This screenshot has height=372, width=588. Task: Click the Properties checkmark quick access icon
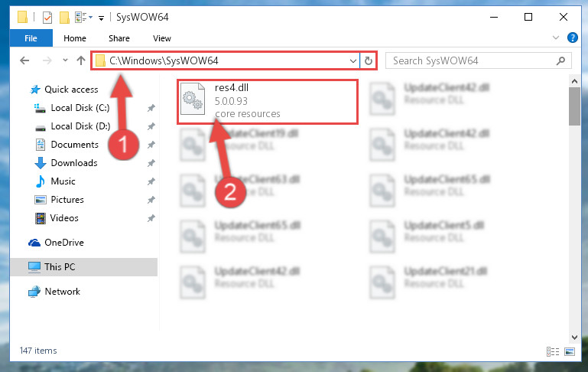[47, 18]
